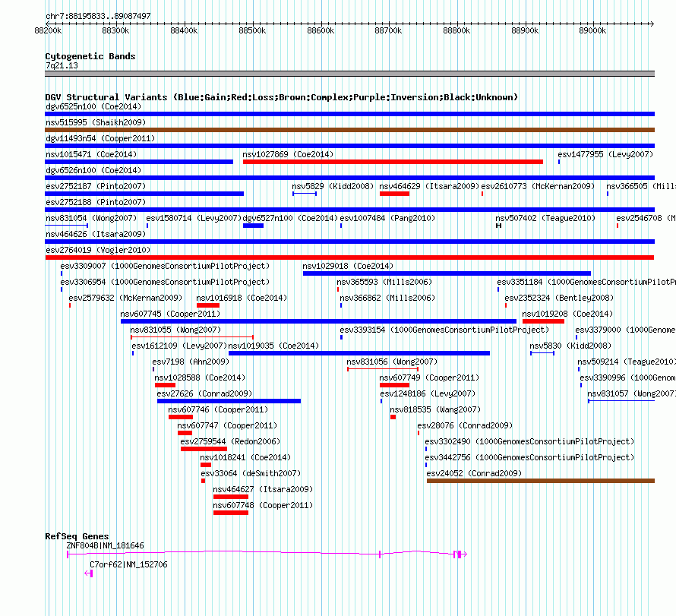The image size is (676, 616).
Task: Click esv2752187 (Pinto2007) variant label
Action: tap(96, 186)
